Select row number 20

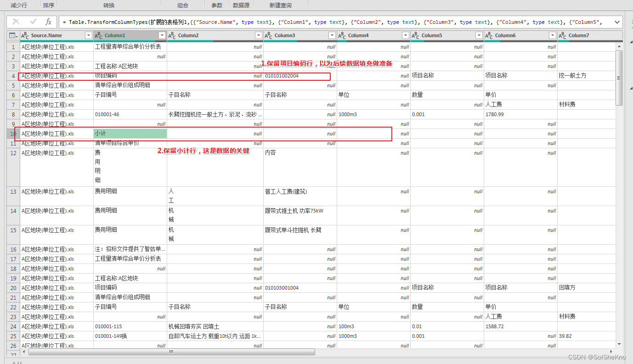pos(13,288)
